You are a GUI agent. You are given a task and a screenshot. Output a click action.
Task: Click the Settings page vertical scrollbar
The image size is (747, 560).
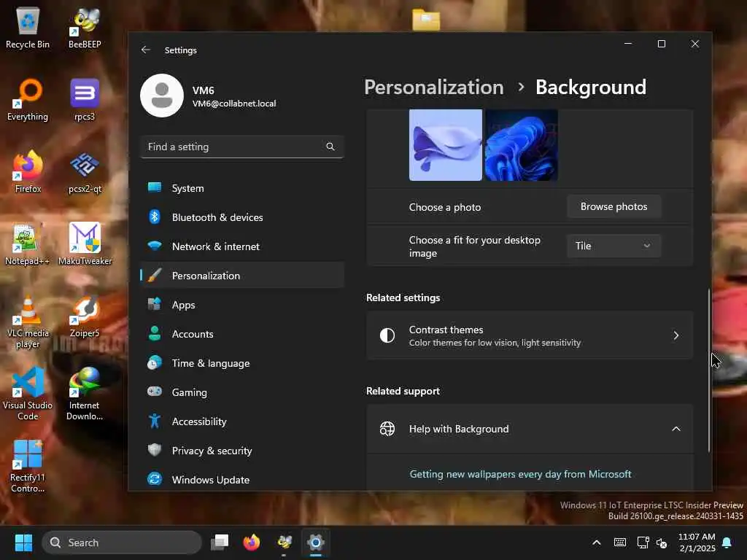click(708, 370)
